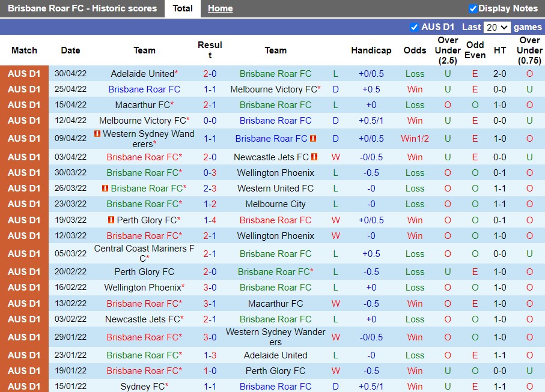This screenshot has width=545, height=392.
Task: Select the Total tab
Action: tap(182, 8)
